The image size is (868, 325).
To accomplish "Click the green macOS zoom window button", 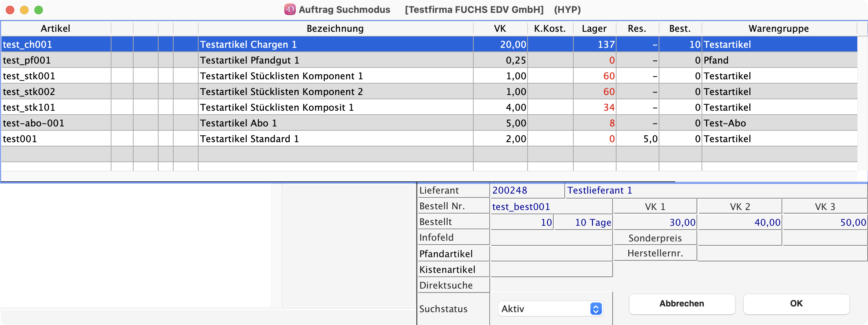I will pyautogui.click(x=39, y=10).
